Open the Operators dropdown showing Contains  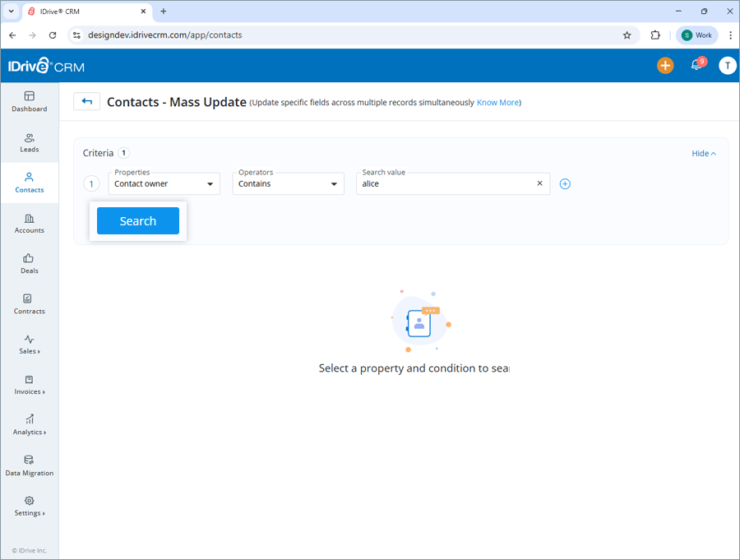click(288, 183)
